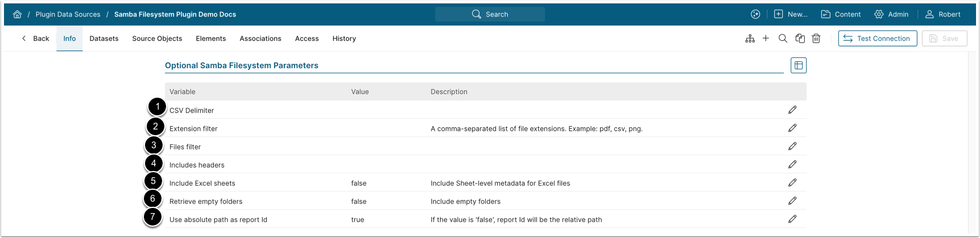Delete data source using trash icon
980x238 pixels.
tap(816, 39)
